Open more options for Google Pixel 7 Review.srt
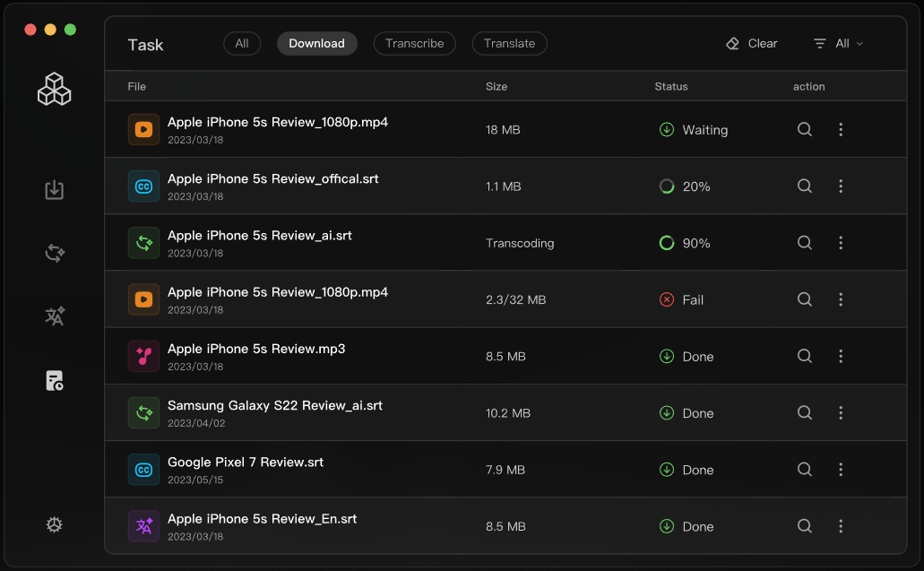The height and width of the screenshot is (571, 924). click(x=841, y=469)
